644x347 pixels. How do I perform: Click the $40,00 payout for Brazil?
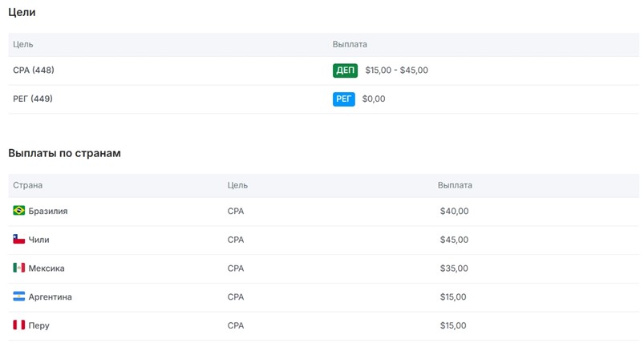point(454,212)
